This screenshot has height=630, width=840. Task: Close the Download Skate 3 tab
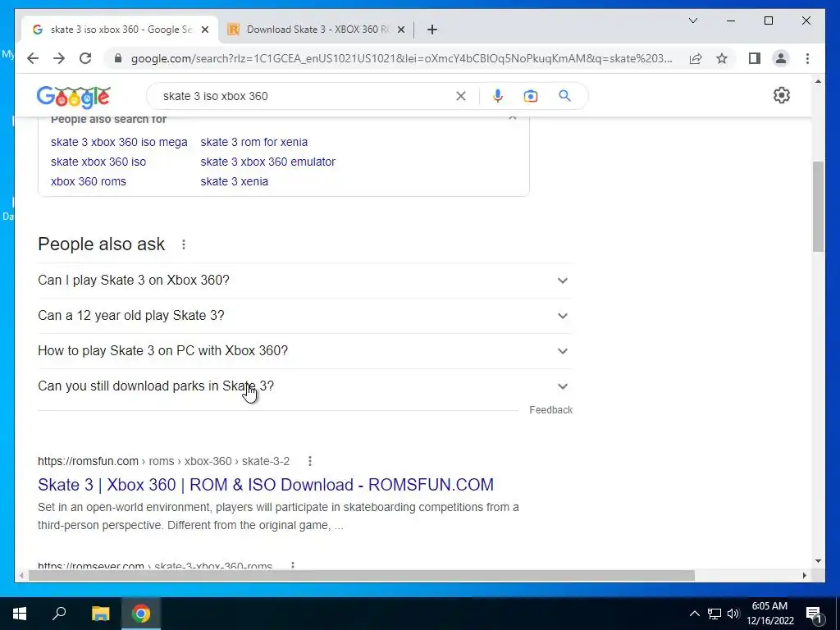[400, 30]
